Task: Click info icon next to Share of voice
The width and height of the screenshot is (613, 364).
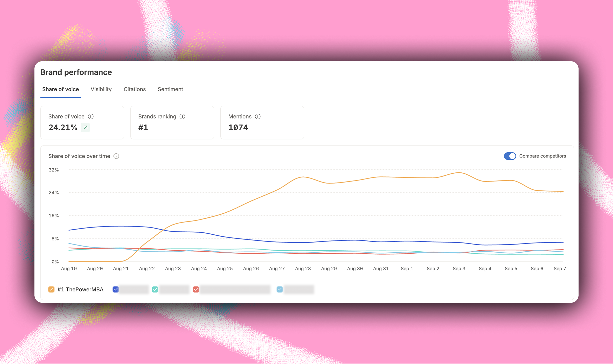Action: [91, 116]
